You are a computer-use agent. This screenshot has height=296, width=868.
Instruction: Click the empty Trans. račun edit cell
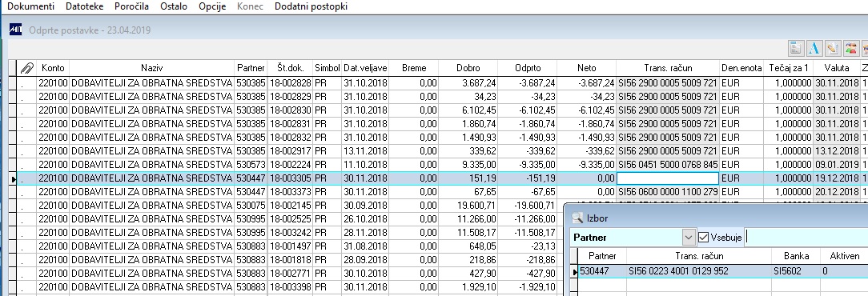coord(668,178)
